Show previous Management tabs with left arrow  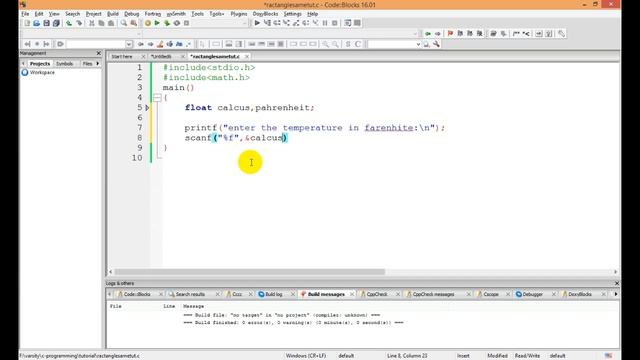23,64
